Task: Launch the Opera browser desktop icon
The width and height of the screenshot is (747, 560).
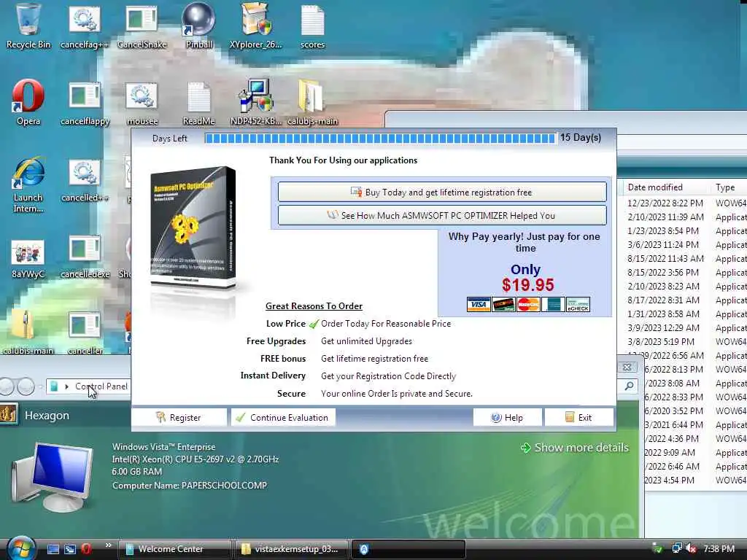Action: click(28, 102)
